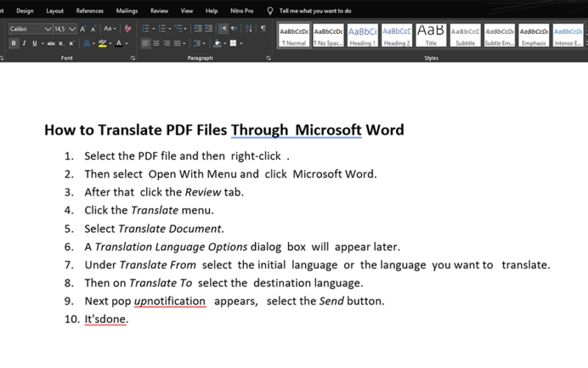
Task: Open font color dropdown arrow
Action: tap(126, 43)
